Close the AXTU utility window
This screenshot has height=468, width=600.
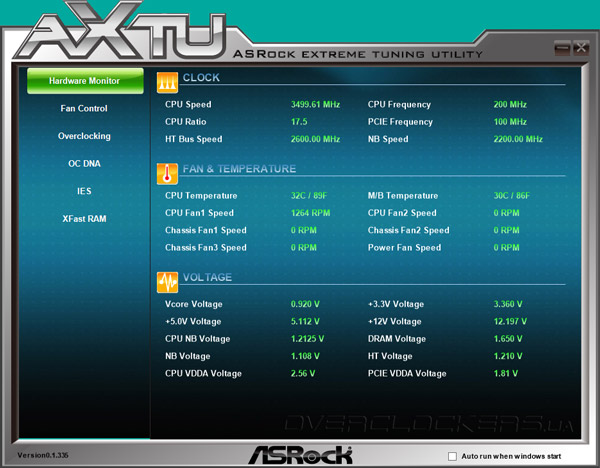580,48
